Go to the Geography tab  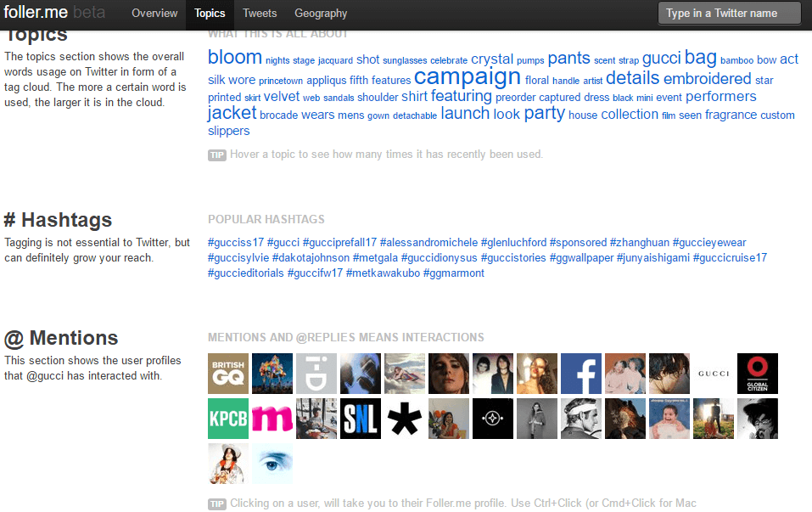321,14
